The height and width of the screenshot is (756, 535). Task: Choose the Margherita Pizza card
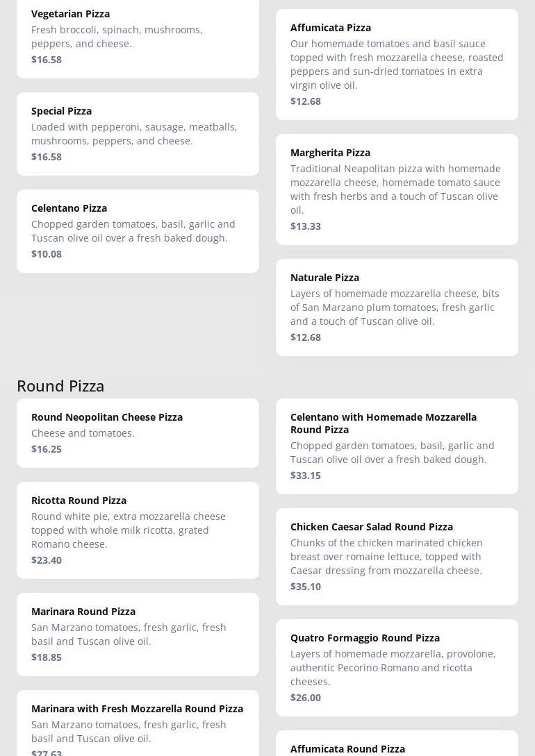[x=397, y=189]
